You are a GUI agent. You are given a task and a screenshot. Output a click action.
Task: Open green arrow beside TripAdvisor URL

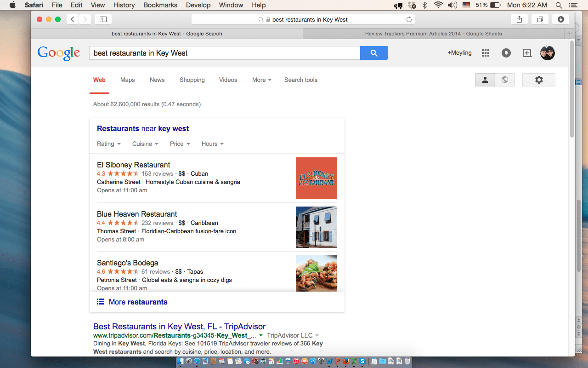click(x=261, y=335)
